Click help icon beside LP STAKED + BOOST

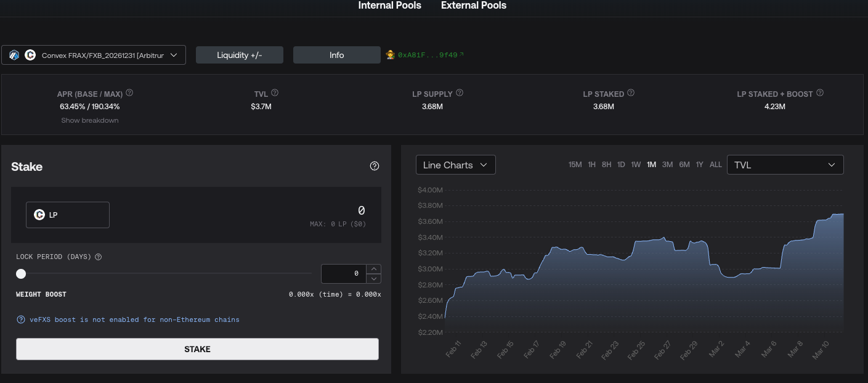[x=820, y=93]
